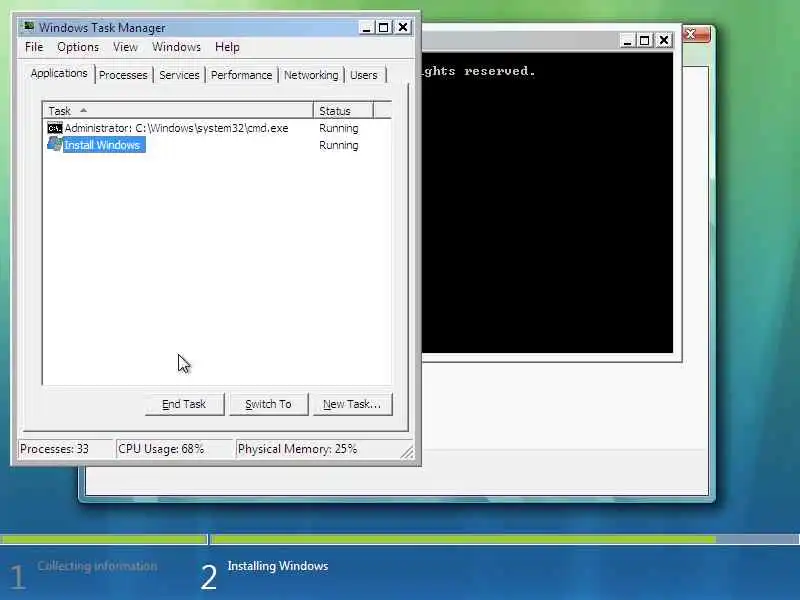
Task: Minimize the Windows Task Manager window
Action: [366, 28]
